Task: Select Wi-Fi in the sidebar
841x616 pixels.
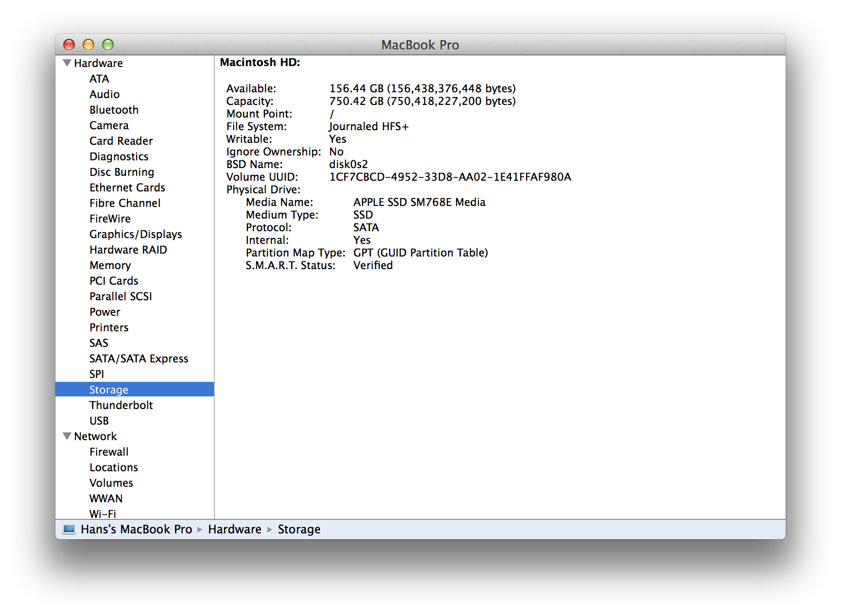Action: coord(103,513)
